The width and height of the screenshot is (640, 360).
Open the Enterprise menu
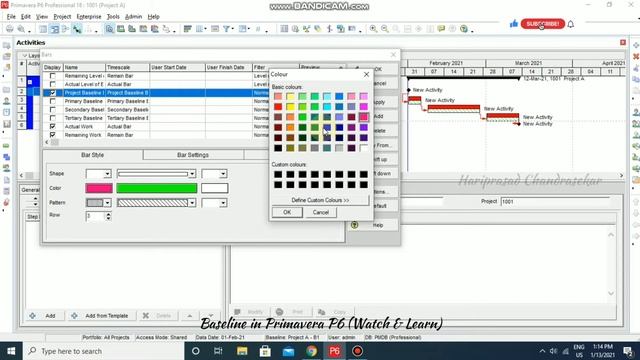pos(89,17)
